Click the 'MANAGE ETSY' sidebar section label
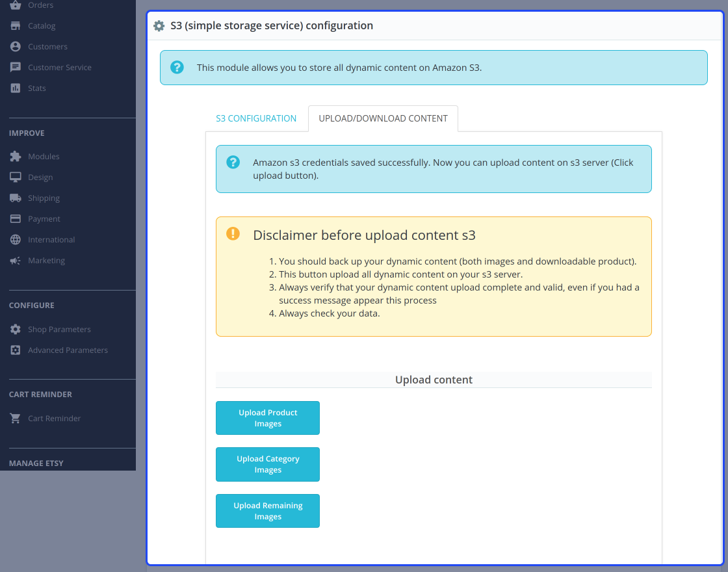The width and height of the screenshot is (728, 572). coord(36,463)
